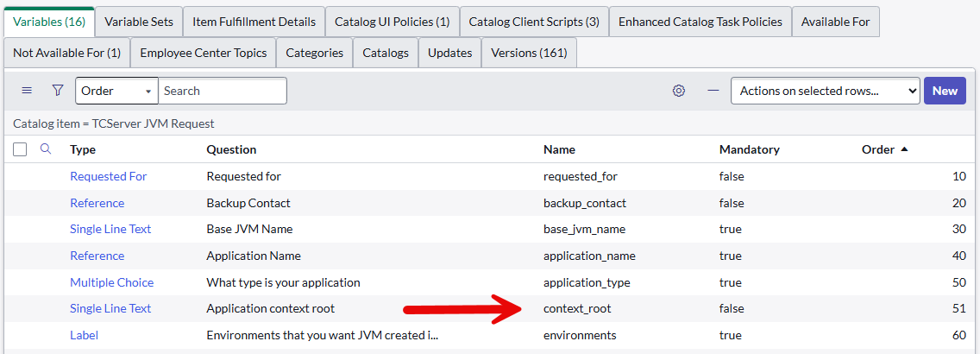Go to the Versions (161) tab

tap(529, 53)
